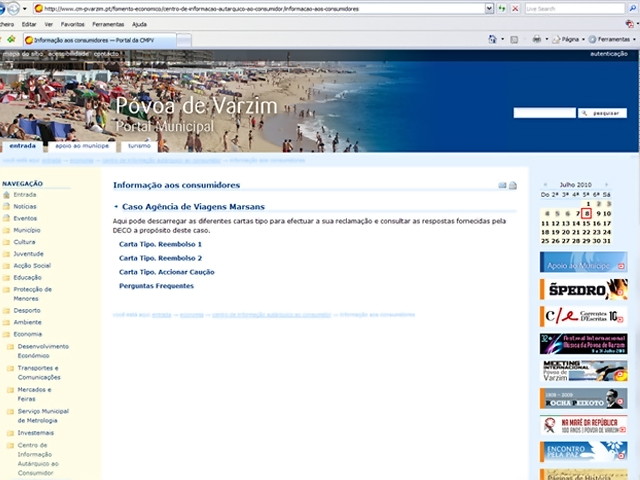Click the Print toolbar icon
The image size is (640, 480).
coord(537,39)
